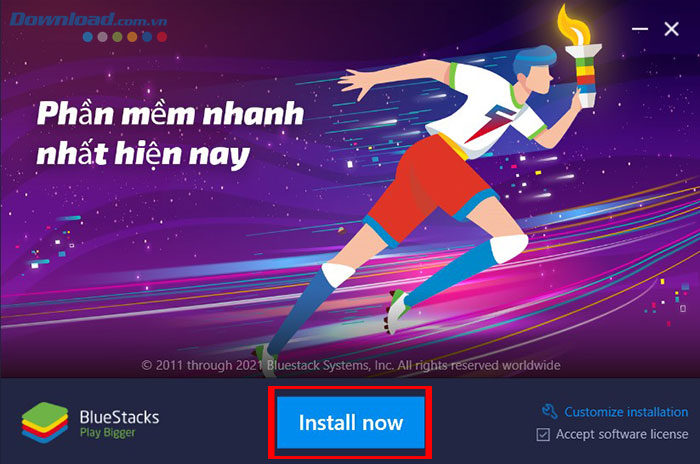Click the wrench icon beside Customize installation
This screenshot has width=700, height=464.
[550, 411]
